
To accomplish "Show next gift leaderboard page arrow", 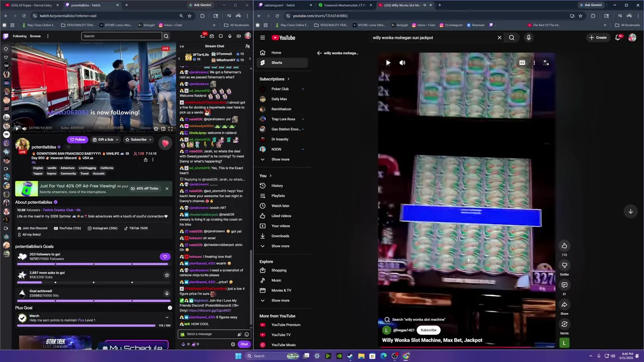I will [x=249, y=59].
